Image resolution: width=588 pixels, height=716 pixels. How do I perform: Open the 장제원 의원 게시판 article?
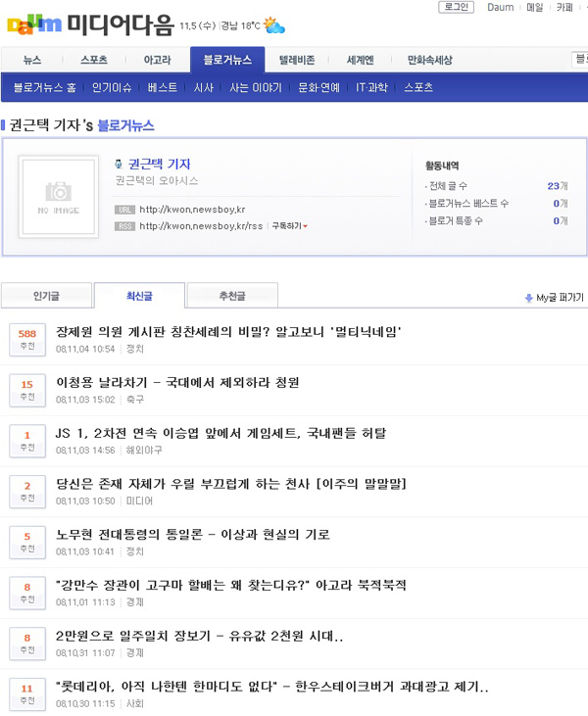[x=228, y=332]
